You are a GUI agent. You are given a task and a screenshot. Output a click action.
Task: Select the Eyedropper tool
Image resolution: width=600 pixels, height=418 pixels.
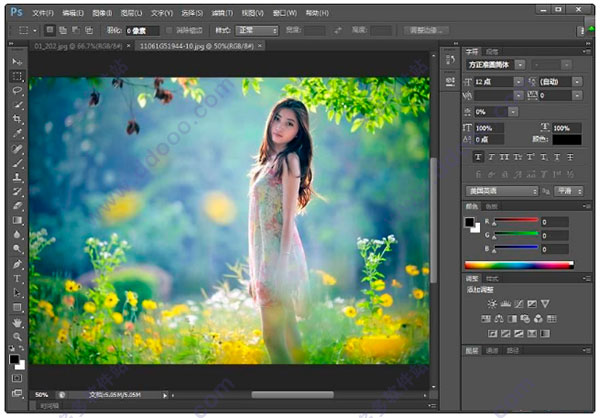click(x=17, y=134)
